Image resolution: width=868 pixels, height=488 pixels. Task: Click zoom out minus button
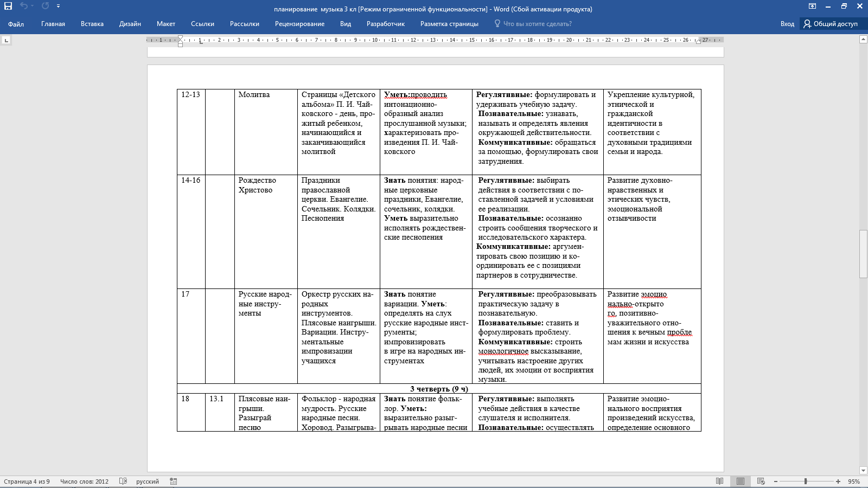[776, 481]
